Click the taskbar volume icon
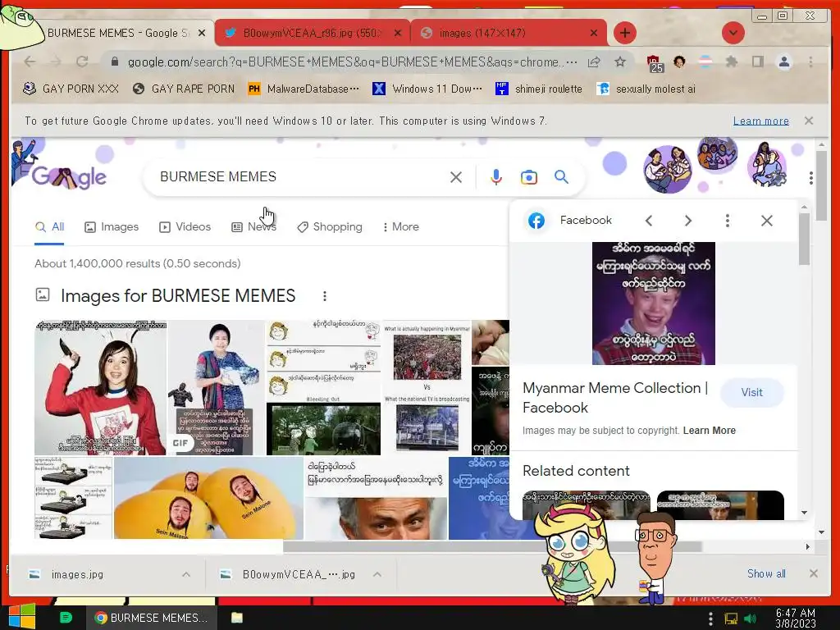 [750, 619]
